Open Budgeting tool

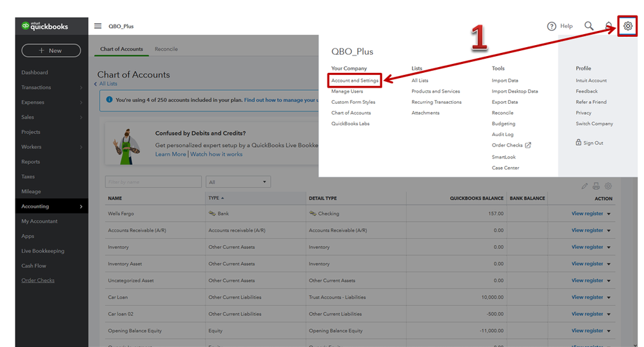point(503,123)
